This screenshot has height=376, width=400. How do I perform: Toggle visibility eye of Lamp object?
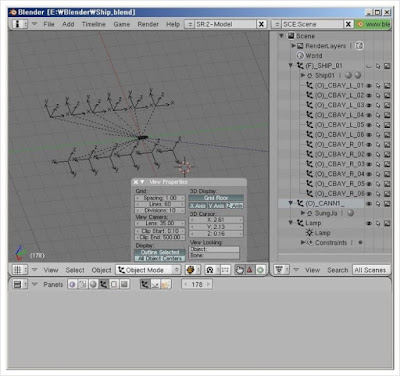(x=369, y=223)
